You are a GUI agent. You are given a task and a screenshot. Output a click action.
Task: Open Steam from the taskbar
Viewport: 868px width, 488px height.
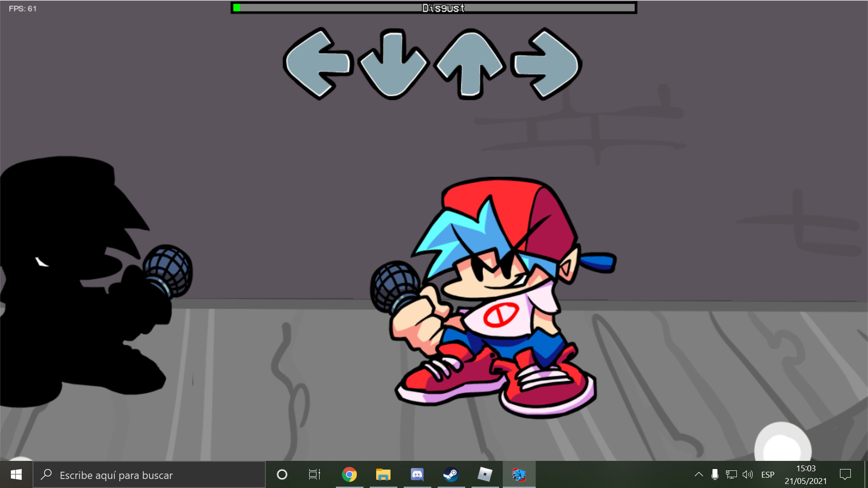(x=451, y=474)
